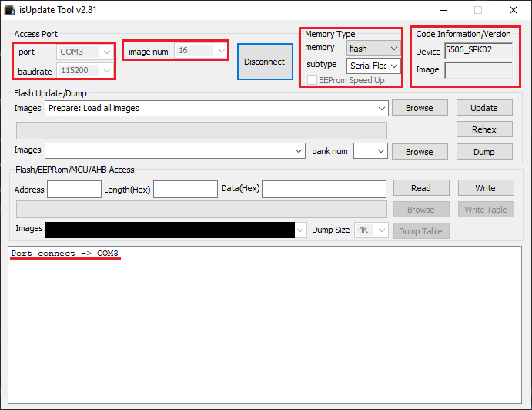Click the Length(Hex) input field
Image resolution: width=532 pixels, height=410 pixels.
point(186,190)
